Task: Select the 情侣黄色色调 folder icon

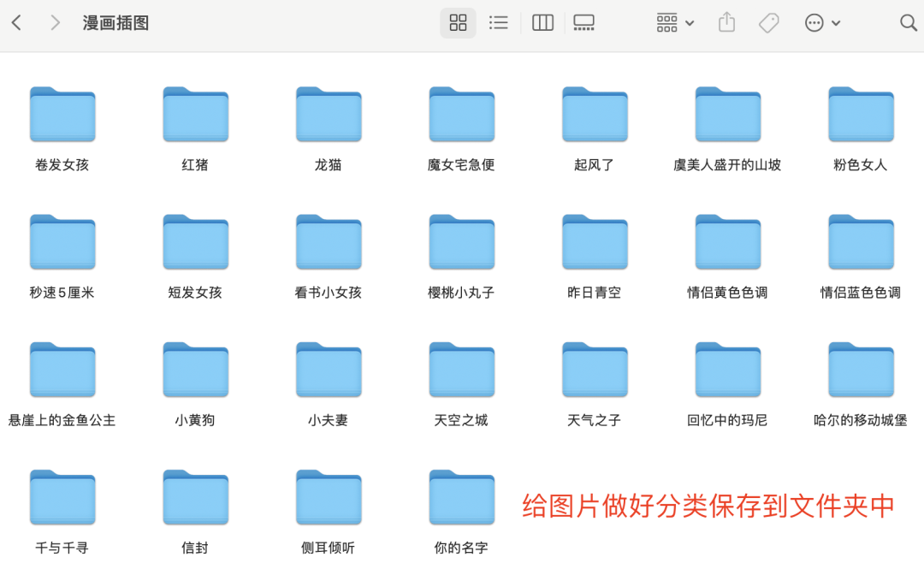Action: tap(728, 242)
